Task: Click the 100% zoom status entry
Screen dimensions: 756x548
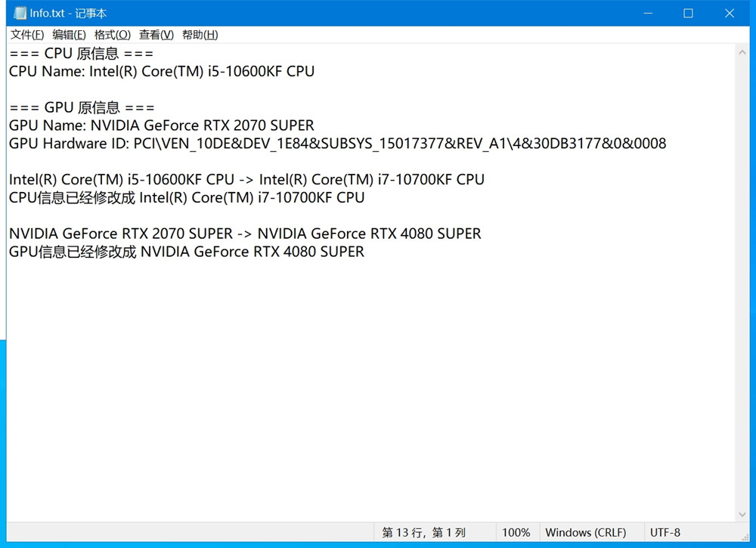Action: pos(517,533)
